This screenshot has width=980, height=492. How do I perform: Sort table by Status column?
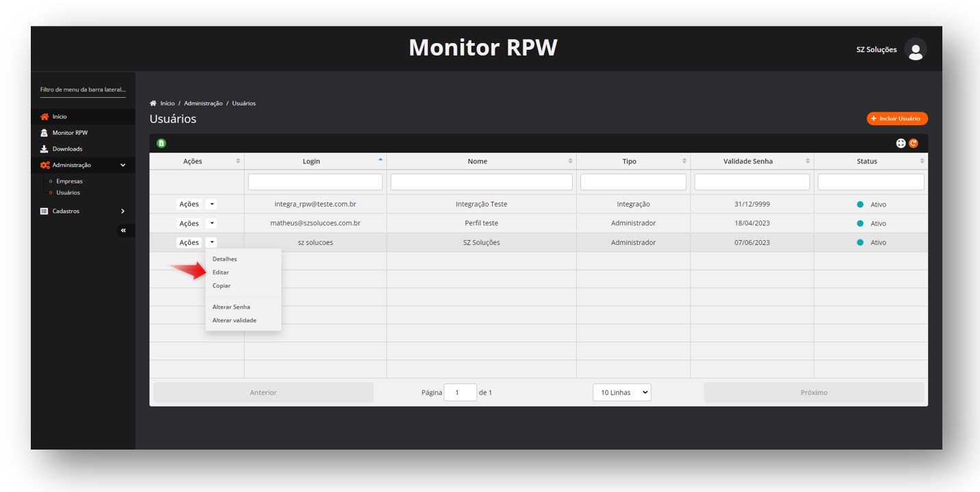[x=867, y=161]
